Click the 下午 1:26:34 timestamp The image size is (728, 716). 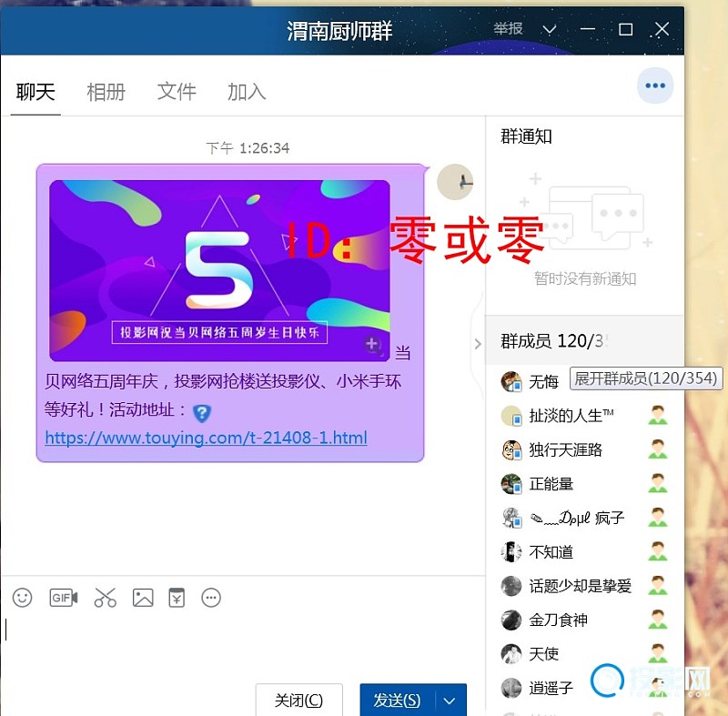[248, 148]
